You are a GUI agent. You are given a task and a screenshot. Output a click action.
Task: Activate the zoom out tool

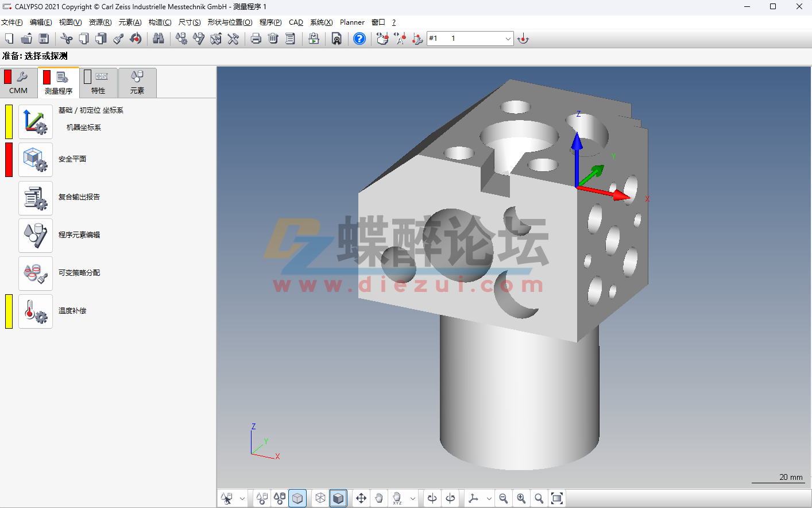tap(503, 498)
